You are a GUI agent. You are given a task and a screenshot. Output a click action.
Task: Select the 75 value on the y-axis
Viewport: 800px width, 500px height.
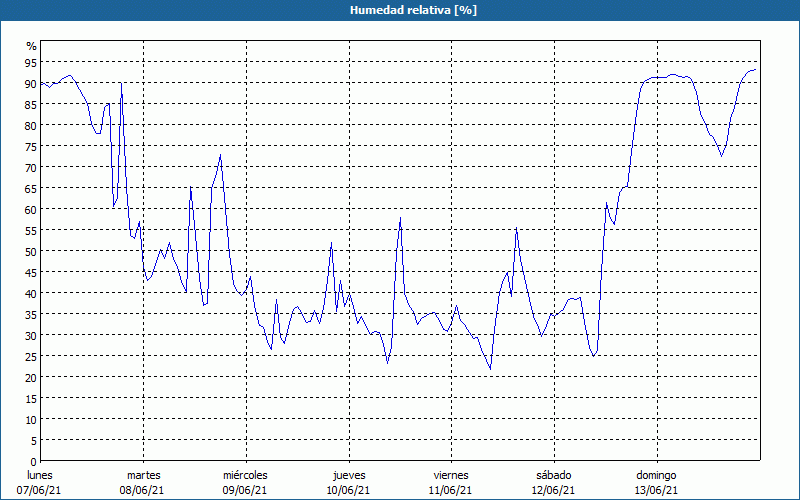(x=31, y=146)
